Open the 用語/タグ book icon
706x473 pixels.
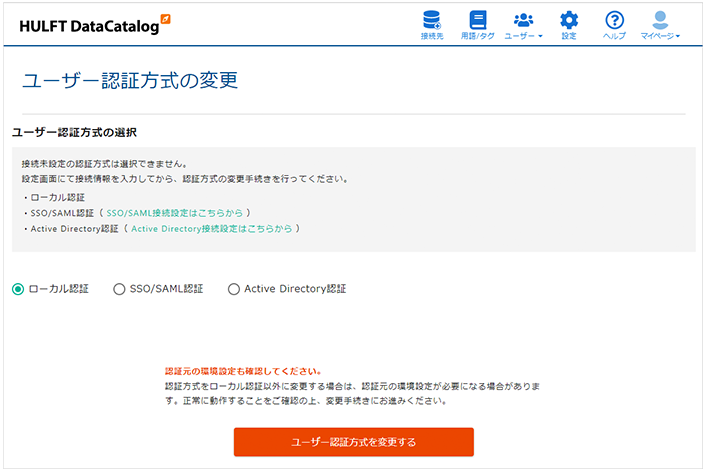478,19
